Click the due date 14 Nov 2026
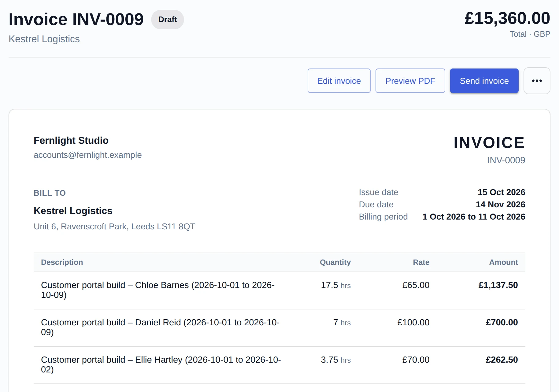The height and width of the screenshot is (392, 559). pyautogui.click(x=500, y=205)
